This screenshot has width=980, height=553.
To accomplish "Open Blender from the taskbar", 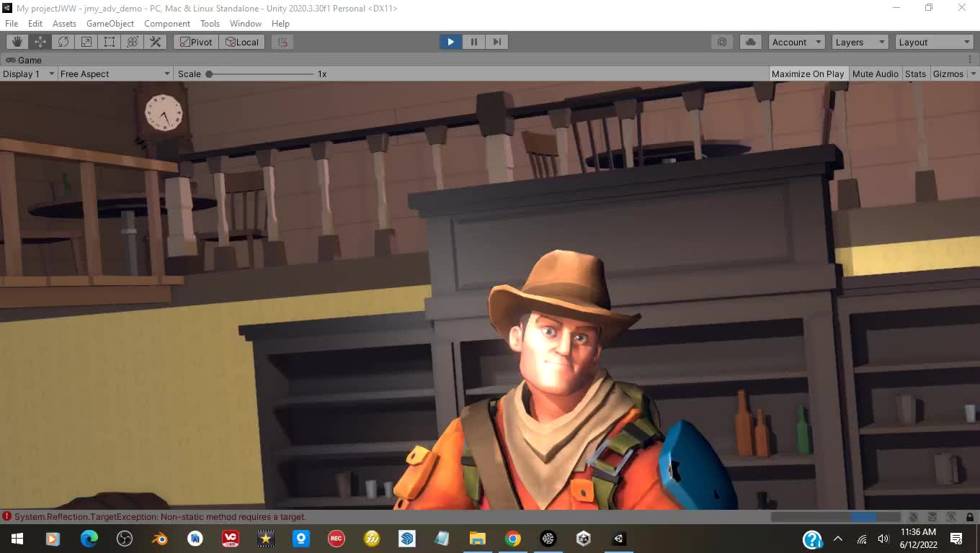I will 159,539.
